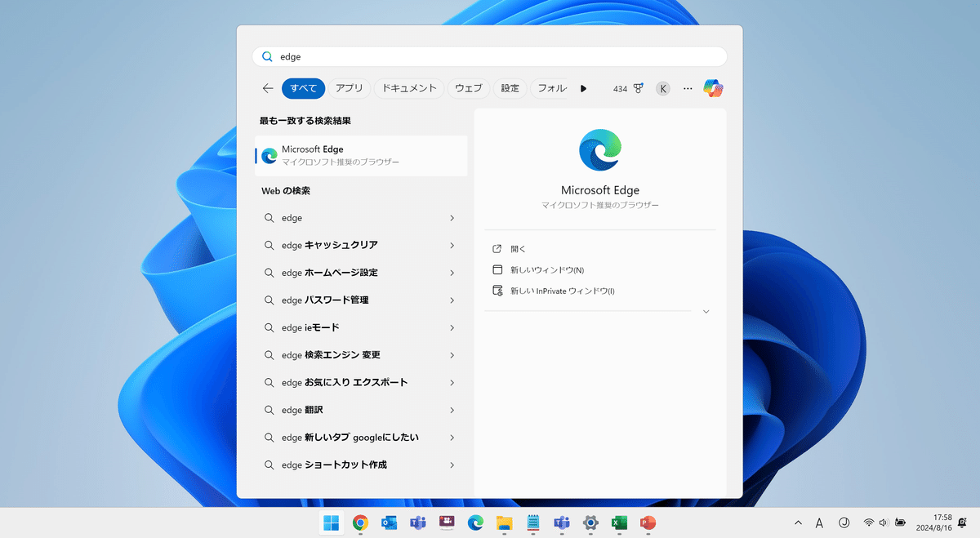This screenshot has height=538, width=980.
Task: Expand more actions with the down chevron
Action: pos(706,311)
